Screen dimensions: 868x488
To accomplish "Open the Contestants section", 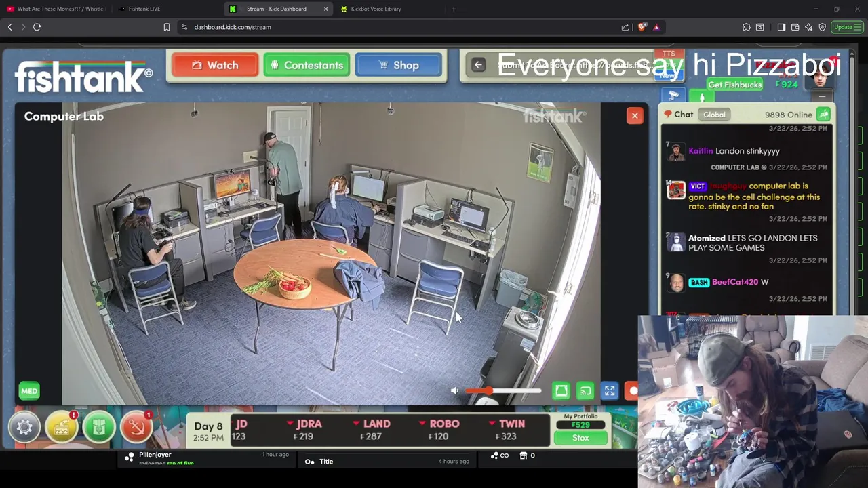I will pos(307,65).
